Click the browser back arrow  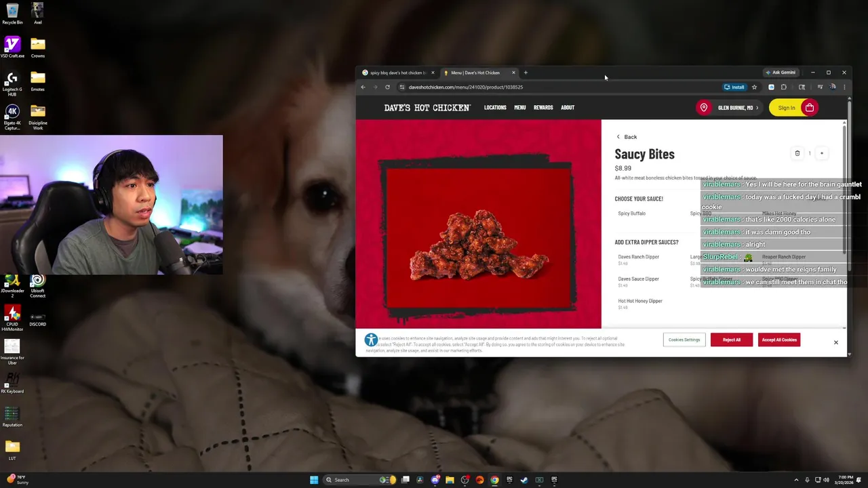tap(363, 87)
